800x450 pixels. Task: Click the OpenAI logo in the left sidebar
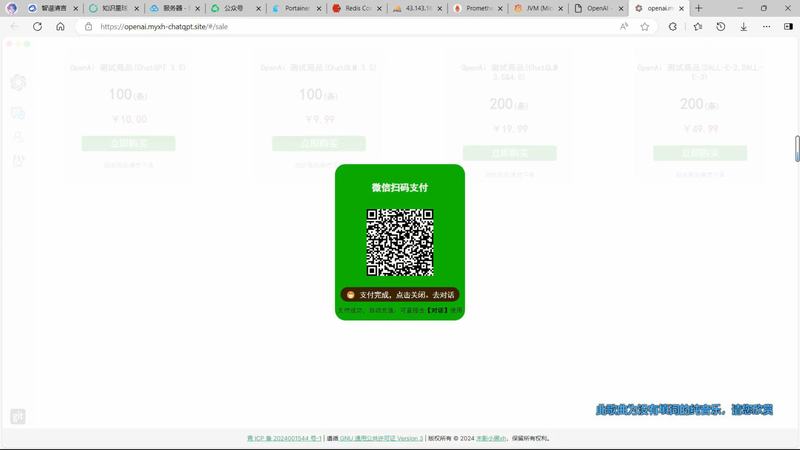click(18, 82)
